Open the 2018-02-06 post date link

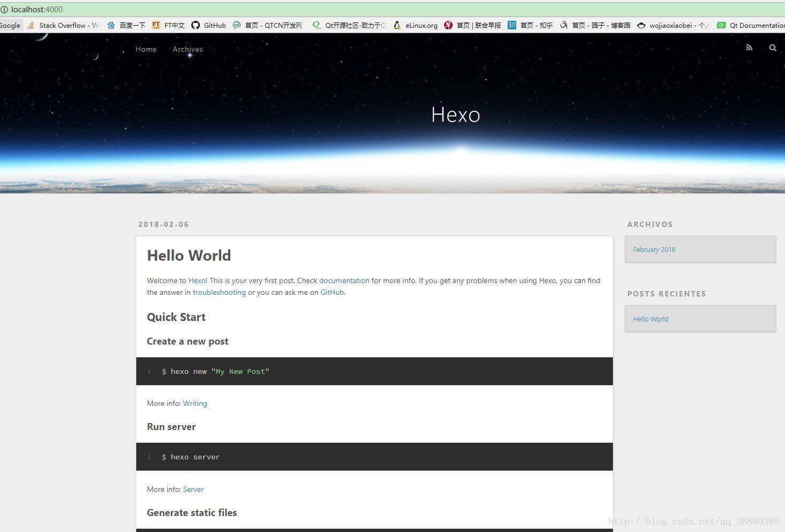[164, 224]
